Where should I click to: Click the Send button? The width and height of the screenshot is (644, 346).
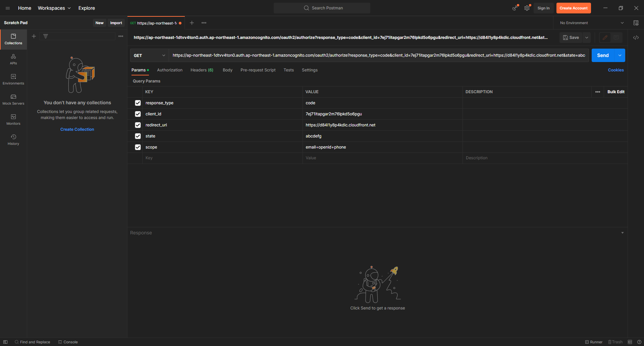[603, 55]
